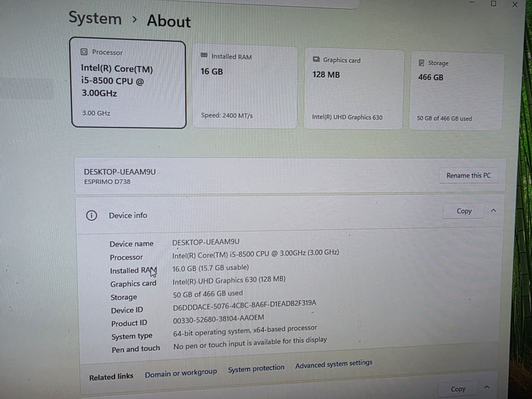Click the Rename this PC button
This screenshot has width=532, height=399.
468,176
